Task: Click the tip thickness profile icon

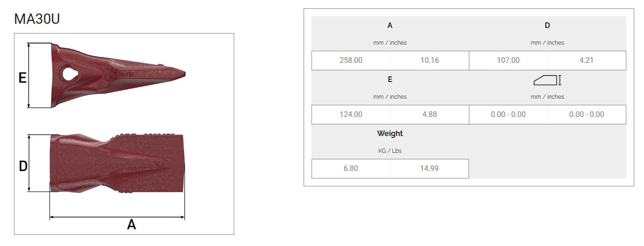Action: tap(547, 80)
